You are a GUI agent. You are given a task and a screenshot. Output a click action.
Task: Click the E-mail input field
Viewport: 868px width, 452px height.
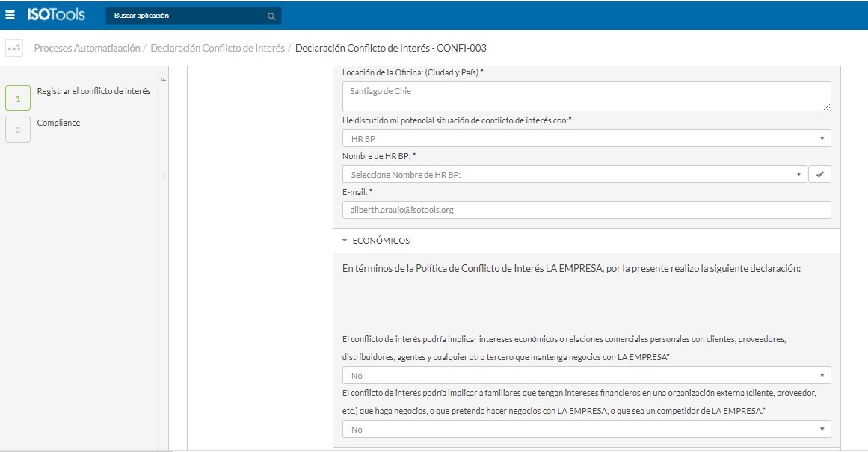coord(586,210)
